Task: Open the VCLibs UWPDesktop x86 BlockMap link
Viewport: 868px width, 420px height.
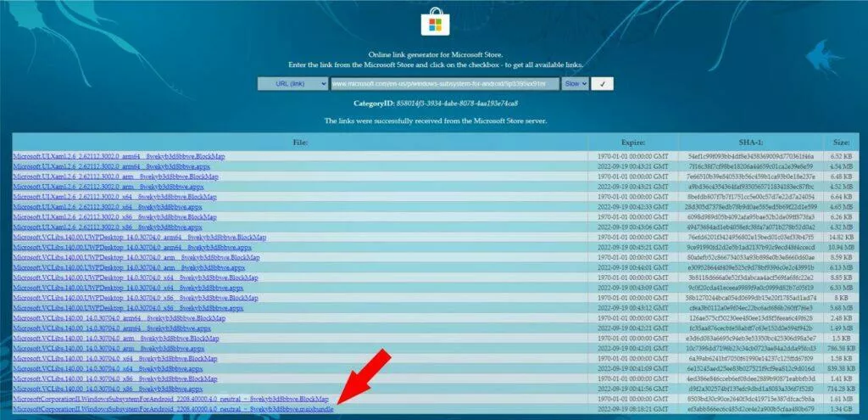Action: point(136,298)
